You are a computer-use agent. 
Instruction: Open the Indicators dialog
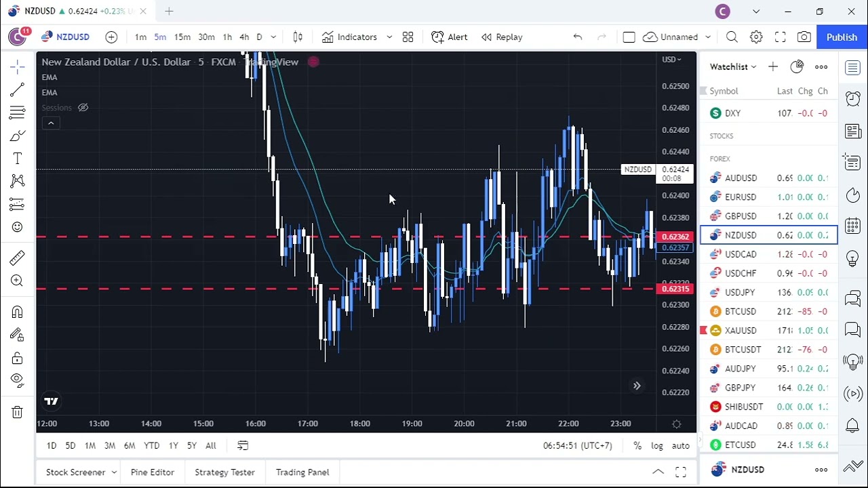349,37
